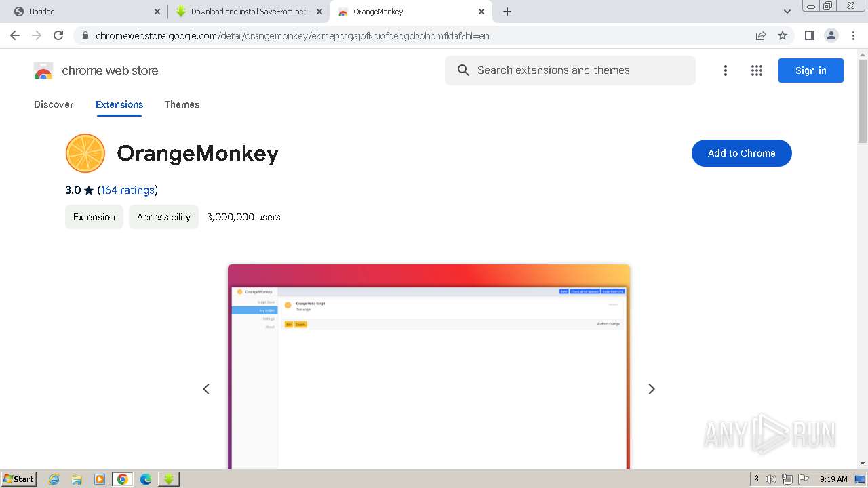This screenshot has width=868, height=488.
Task: Show the next screenshot arrow
Action: [x=652, y=389]
